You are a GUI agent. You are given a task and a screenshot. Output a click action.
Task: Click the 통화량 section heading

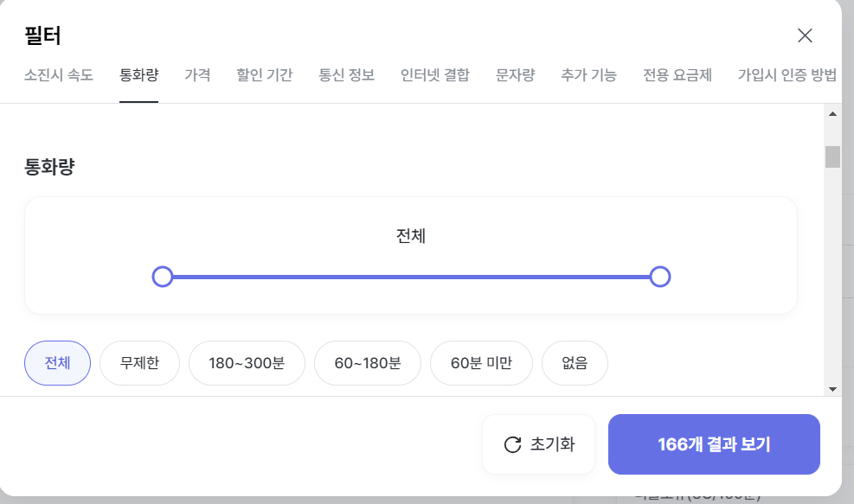(x=49, y=167)
